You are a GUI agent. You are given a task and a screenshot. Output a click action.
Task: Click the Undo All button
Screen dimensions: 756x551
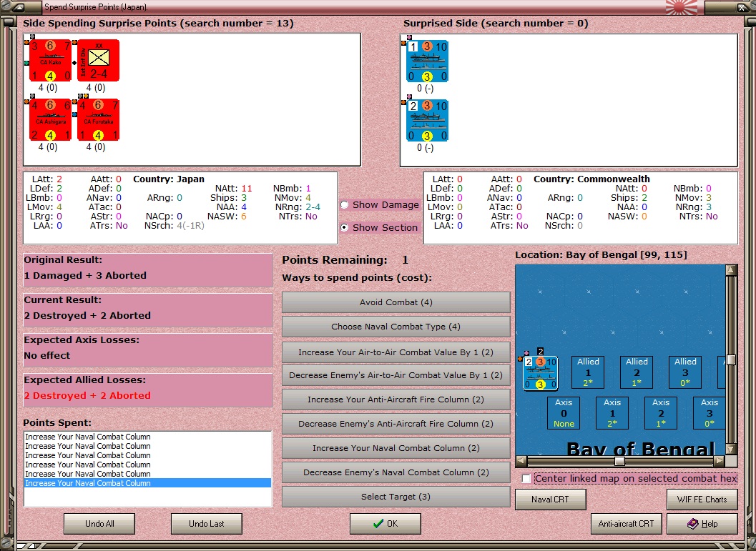pos(99,524)
